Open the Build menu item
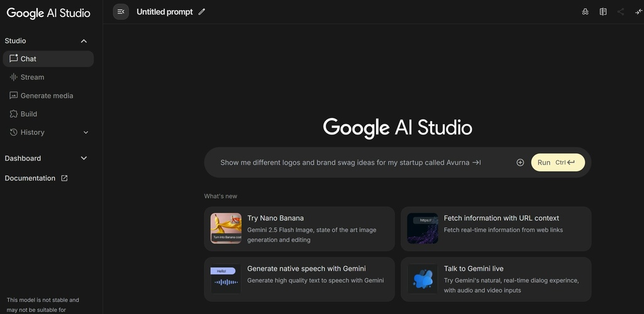 (48, 114)
